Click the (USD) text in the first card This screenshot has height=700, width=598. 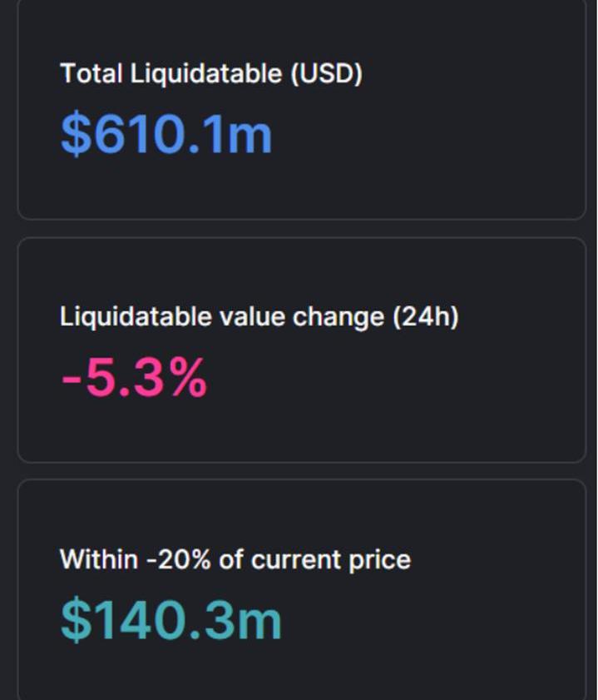tap(326, 73)
